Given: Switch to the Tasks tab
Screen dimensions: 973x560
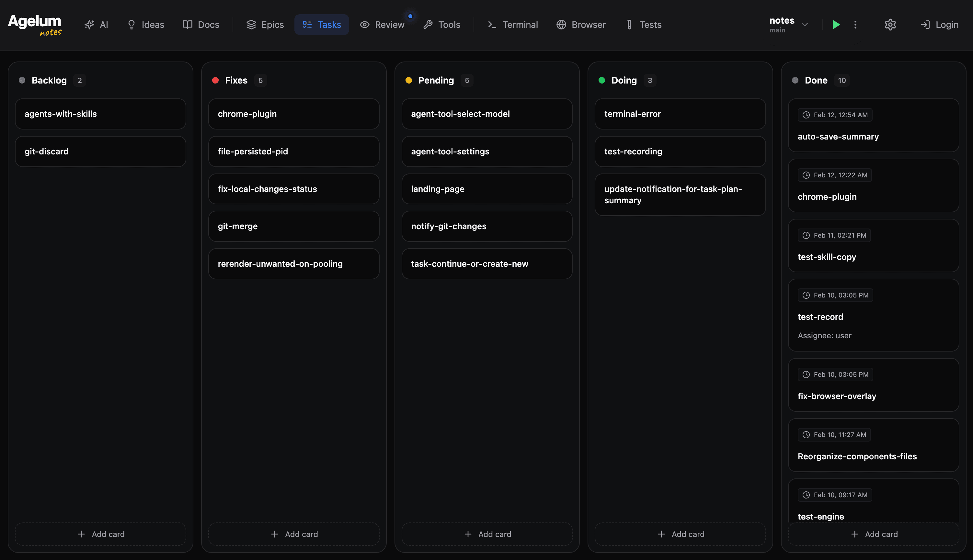Looking at the screenshot, I should [x=322, y=24].
